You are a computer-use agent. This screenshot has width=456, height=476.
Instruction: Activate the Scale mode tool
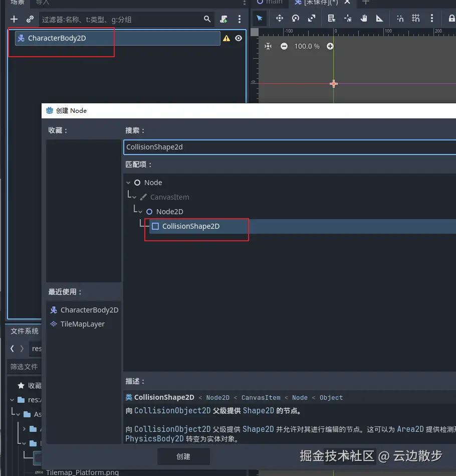coord(312,19)
